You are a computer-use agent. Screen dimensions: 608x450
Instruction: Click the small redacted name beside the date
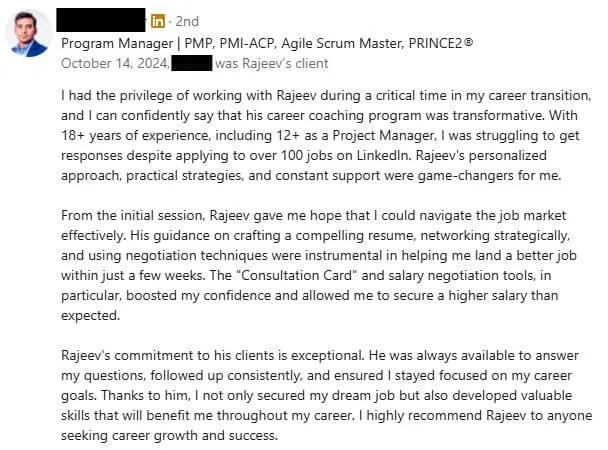[192, 63]
